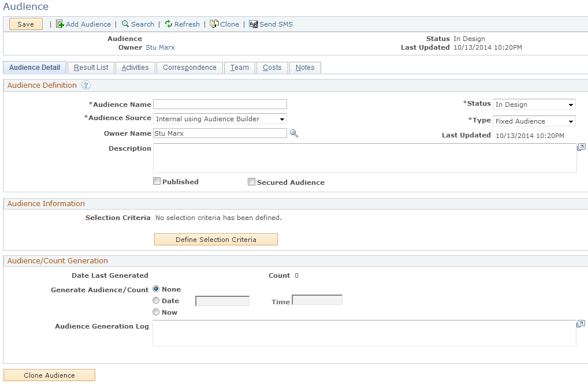The height and width of the screenshot is (384, 588).
Task: Click inside the Description text area
Action: [x=365, y=158]
